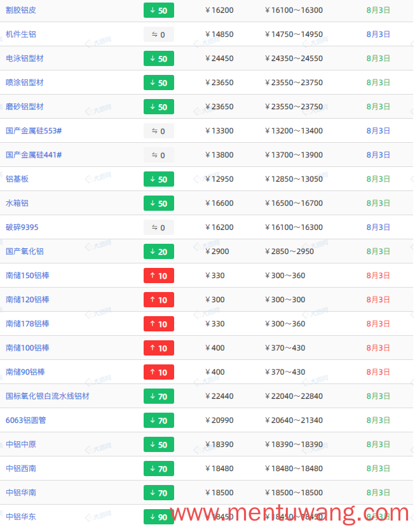Open the 铝基板 product link
This screenshot has width=415, height=532.
[x=17, y=179]
